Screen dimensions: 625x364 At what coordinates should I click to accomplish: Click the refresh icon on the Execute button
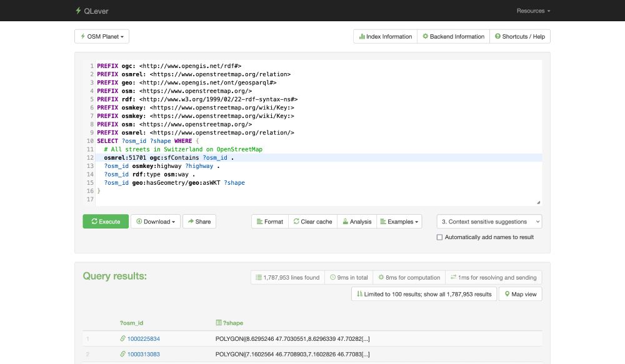[94, 222]
